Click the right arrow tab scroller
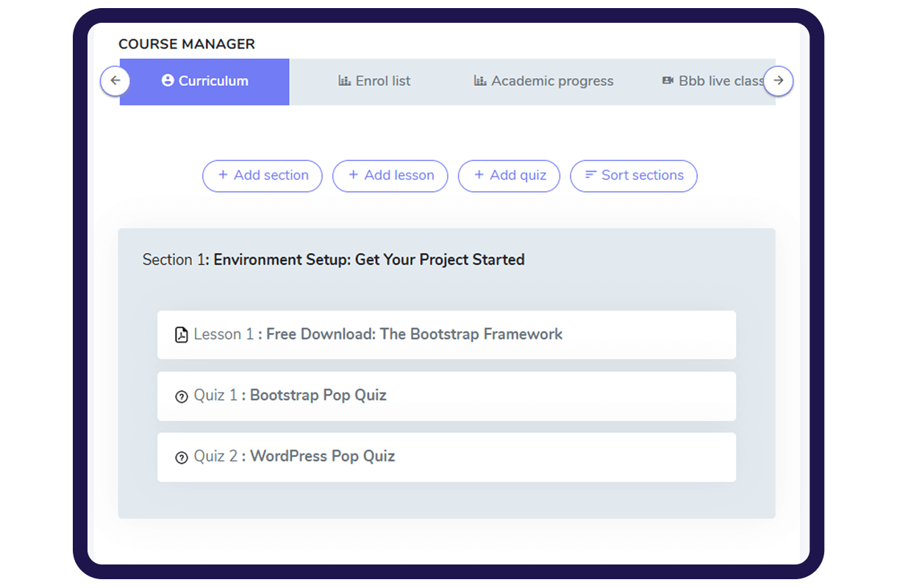Viewport: 897px width, 588px height. (x=779, y=81)
